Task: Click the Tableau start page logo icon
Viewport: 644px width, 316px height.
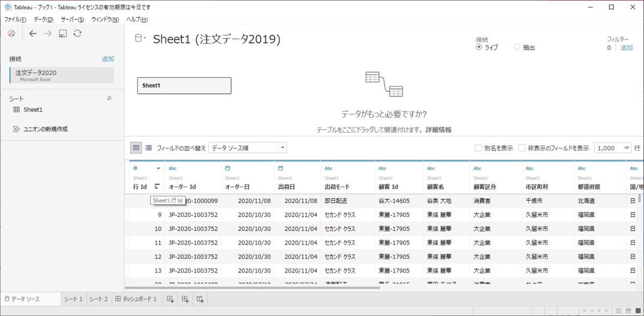Action: click(x=11, y=33)
